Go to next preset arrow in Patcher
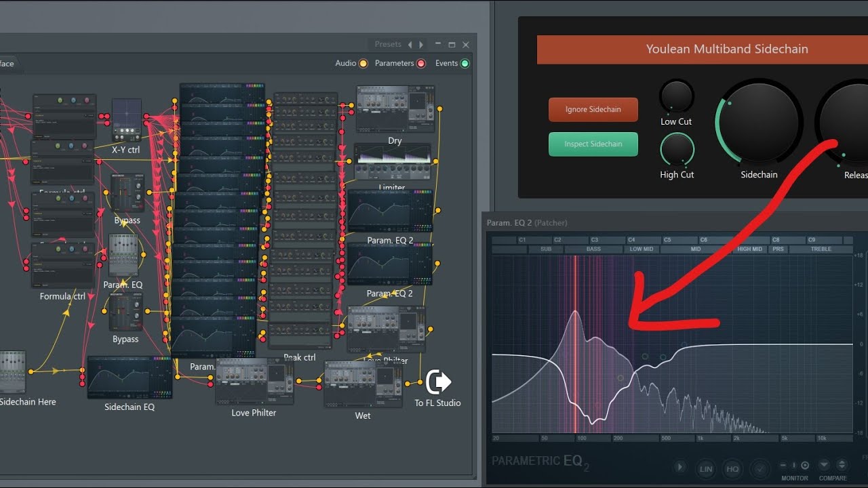This screenshot has width=868, height=488. coord(421,45)
